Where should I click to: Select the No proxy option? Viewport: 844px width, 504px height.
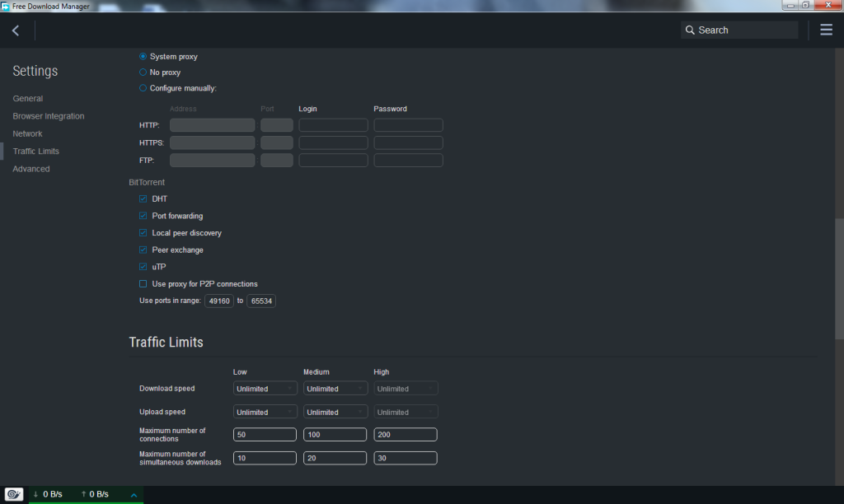pyautogui.click(x=142, y=72)
